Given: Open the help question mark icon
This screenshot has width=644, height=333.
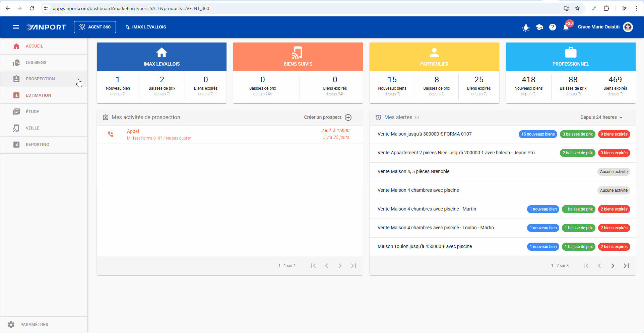Looking at the screenshot, I should point(553,27).
